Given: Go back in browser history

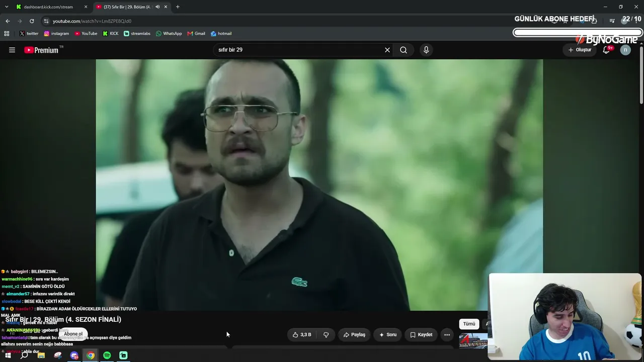Looking at the screenshot, I should 8,21.
